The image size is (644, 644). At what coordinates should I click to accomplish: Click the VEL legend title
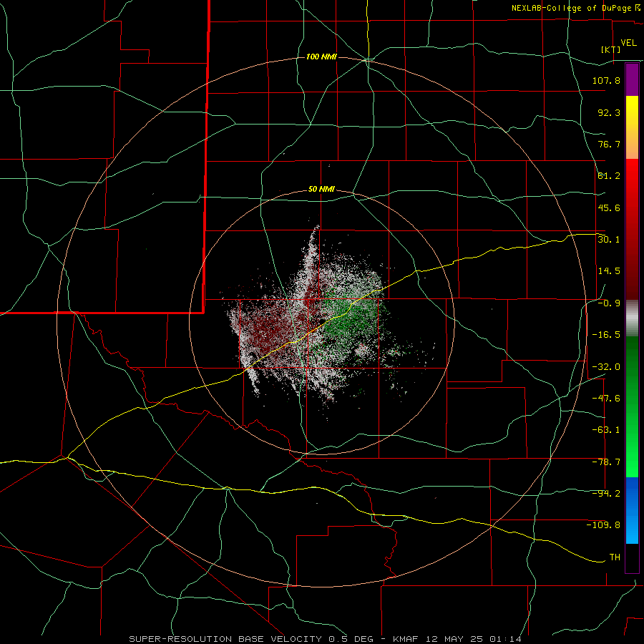click(628, 43)
